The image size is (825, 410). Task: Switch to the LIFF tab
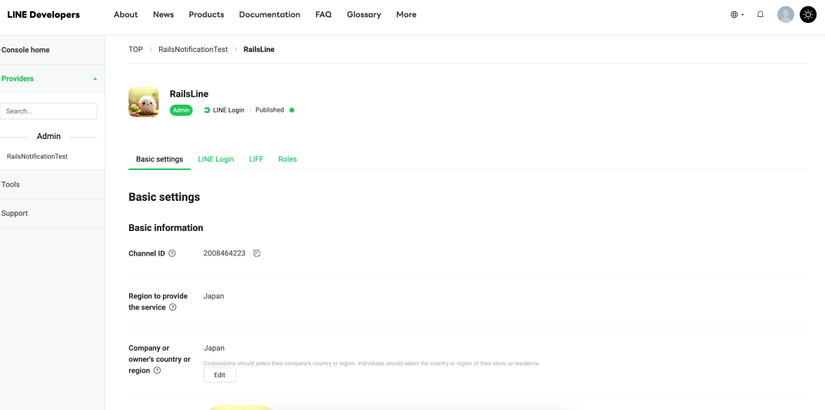coord(256,159)
